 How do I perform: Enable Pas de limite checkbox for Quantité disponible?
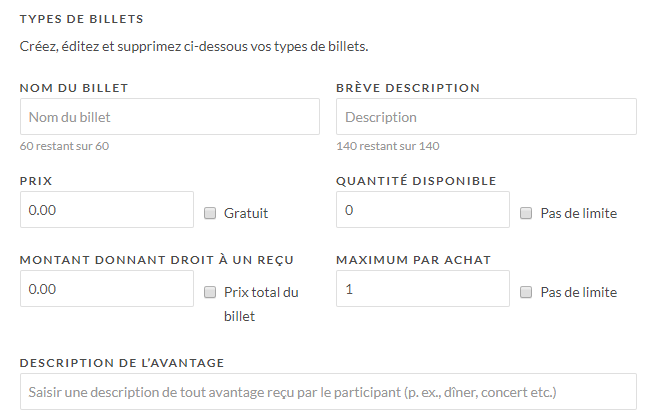pos(527,213)
